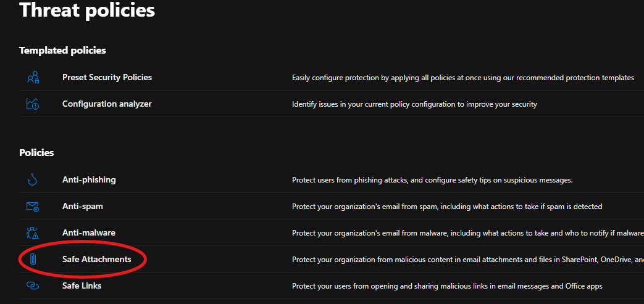Click the Anti-phishing hook icon
This screenshot has width=644, height=304.
[x=33, y=180]
